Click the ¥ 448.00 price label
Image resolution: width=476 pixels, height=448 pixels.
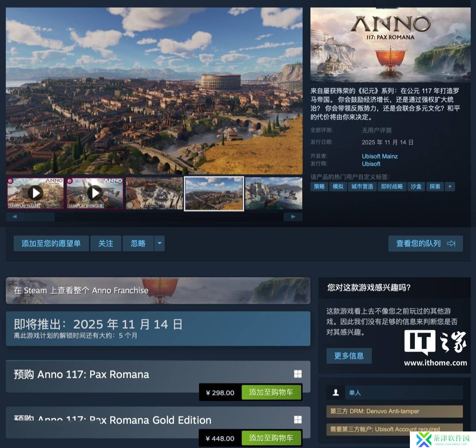(x=220, y=438)
